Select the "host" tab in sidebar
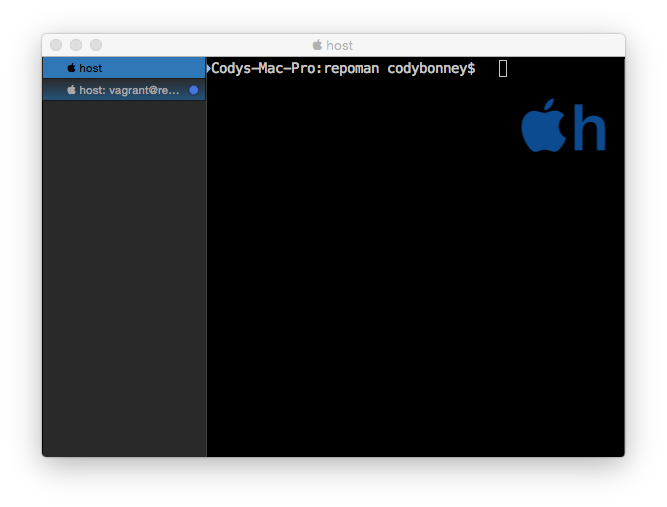The image size is (667, 507). click(124, 68)
